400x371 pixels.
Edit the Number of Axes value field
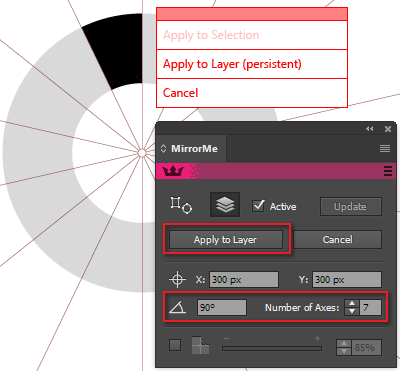[x=370, y=307]
